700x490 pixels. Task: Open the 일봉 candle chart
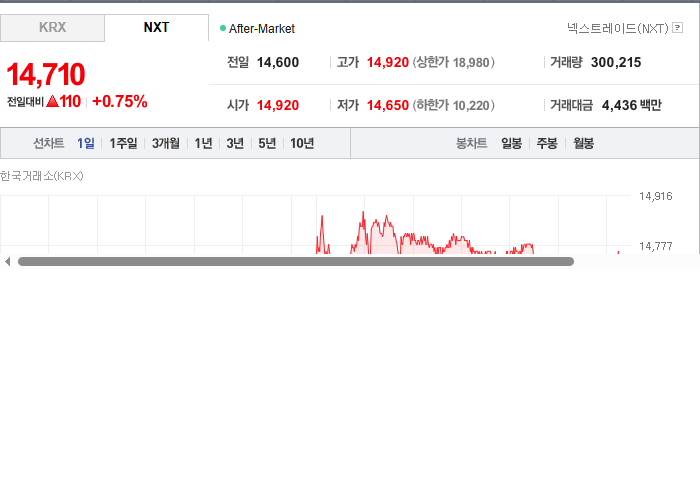tap(511, 143)
